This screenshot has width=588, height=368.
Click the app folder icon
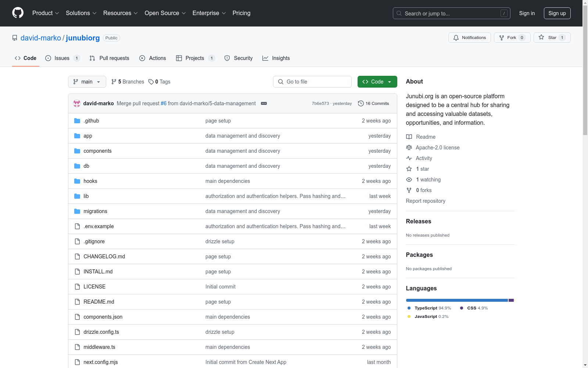coord(77,136)
